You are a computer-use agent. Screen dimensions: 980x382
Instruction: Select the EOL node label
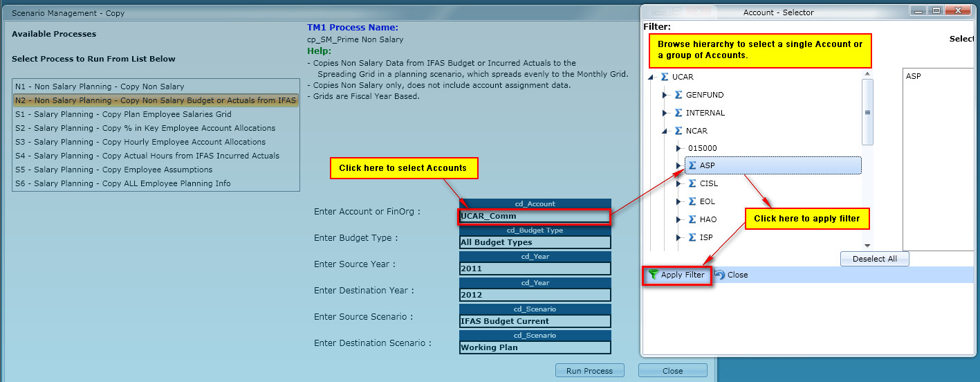[x=707, y=201]
